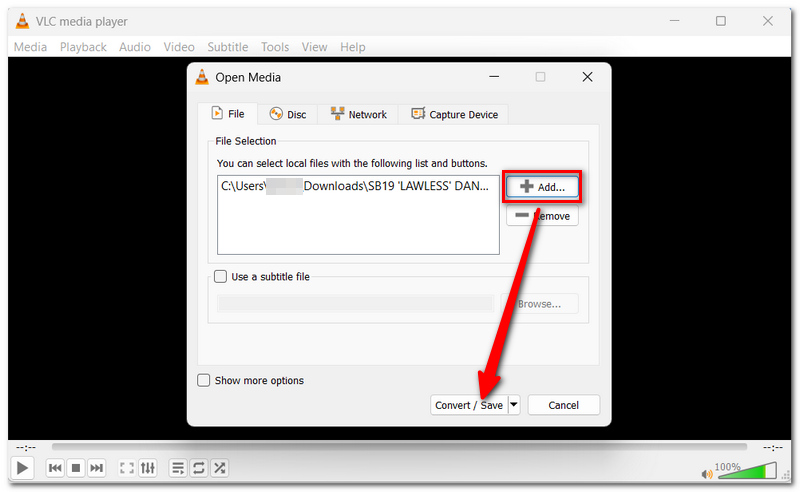Open the Subtitle menu

[x=228, y=47]
